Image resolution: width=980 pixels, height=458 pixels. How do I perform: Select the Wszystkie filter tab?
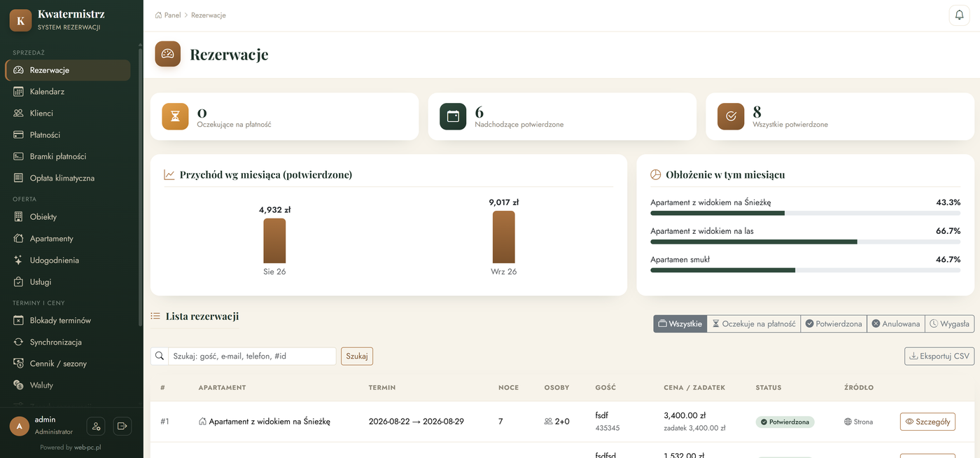tap(680, 324)
